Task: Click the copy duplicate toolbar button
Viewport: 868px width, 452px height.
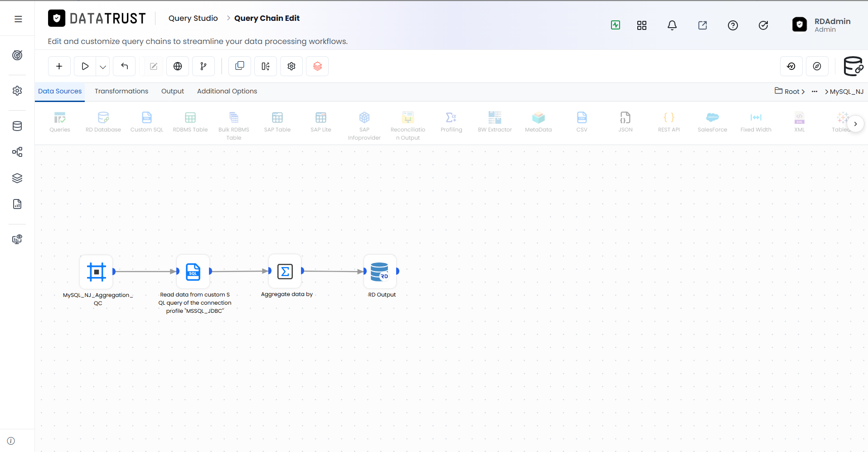Action: (x=240, y=66)
